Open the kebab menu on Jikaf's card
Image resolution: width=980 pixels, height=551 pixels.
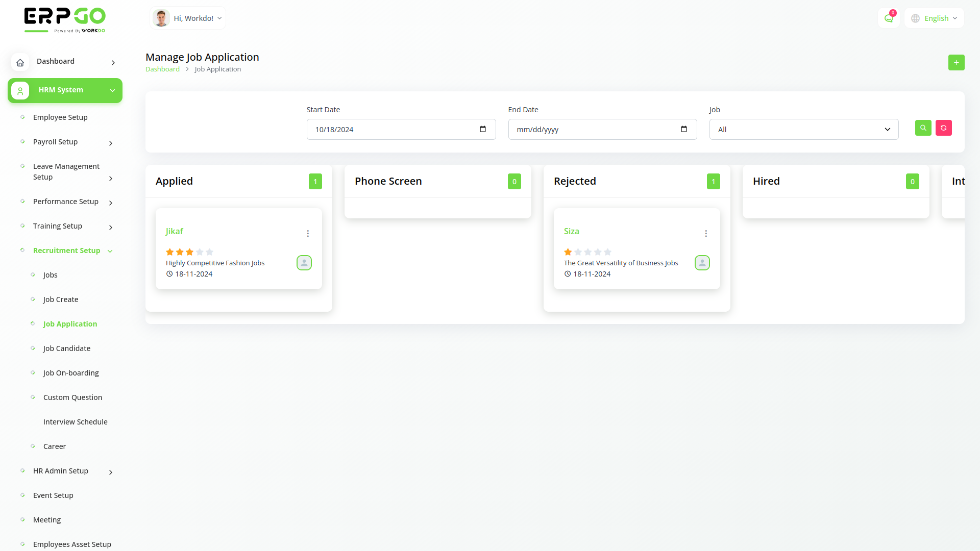tap(308, 233)
